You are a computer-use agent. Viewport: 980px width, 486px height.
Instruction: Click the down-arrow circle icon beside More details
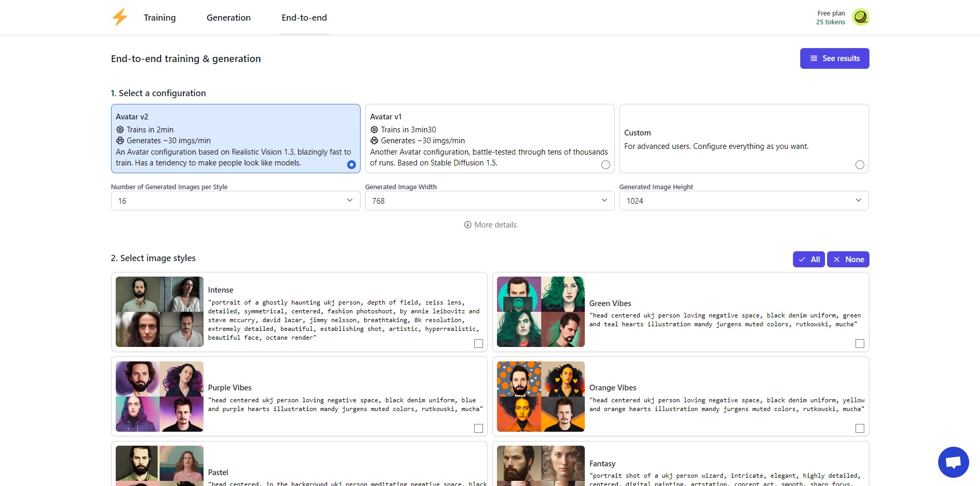click(468, 225)
